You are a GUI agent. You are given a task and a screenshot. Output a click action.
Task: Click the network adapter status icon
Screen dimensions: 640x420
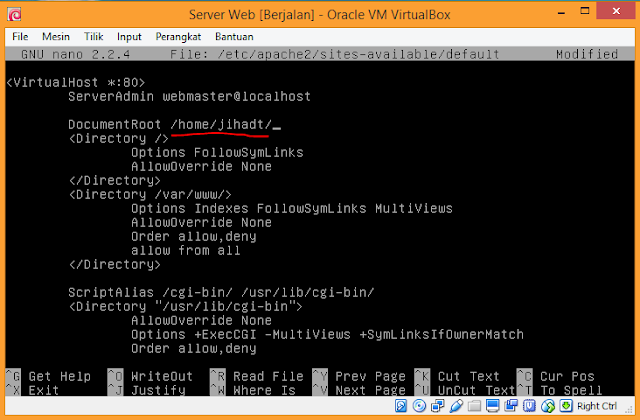pos(438,406)
